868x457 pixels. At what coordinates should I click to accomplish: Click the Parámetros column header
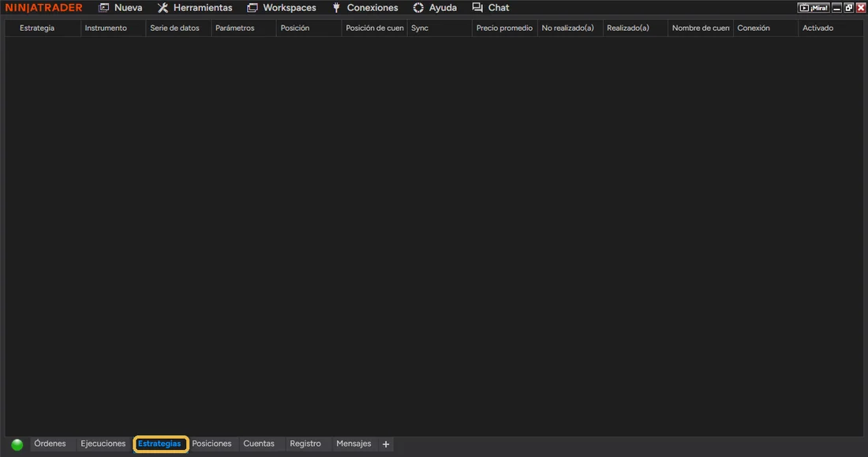pos(244,28)
